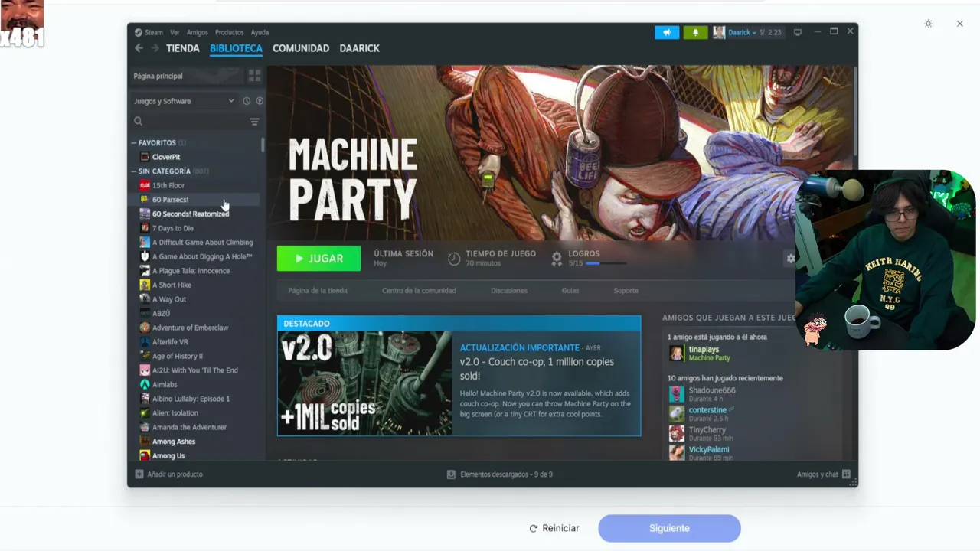Show only ready-to-play games icon

(260, 101)
